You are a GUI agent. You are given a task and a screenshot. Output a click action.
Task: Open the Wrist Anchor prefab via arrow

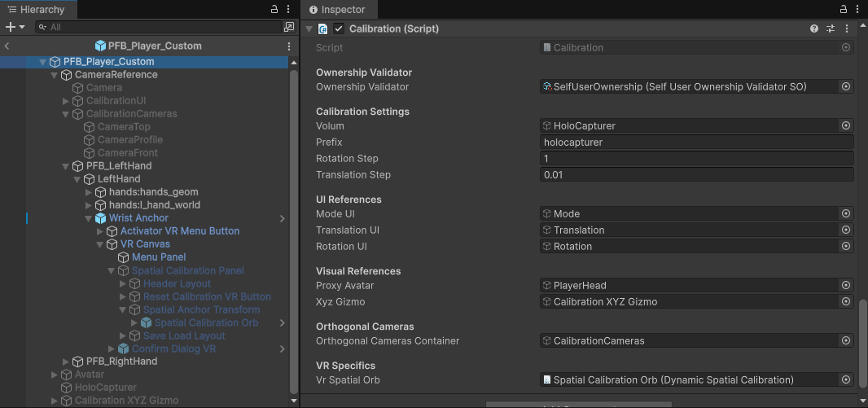[283, 218]
